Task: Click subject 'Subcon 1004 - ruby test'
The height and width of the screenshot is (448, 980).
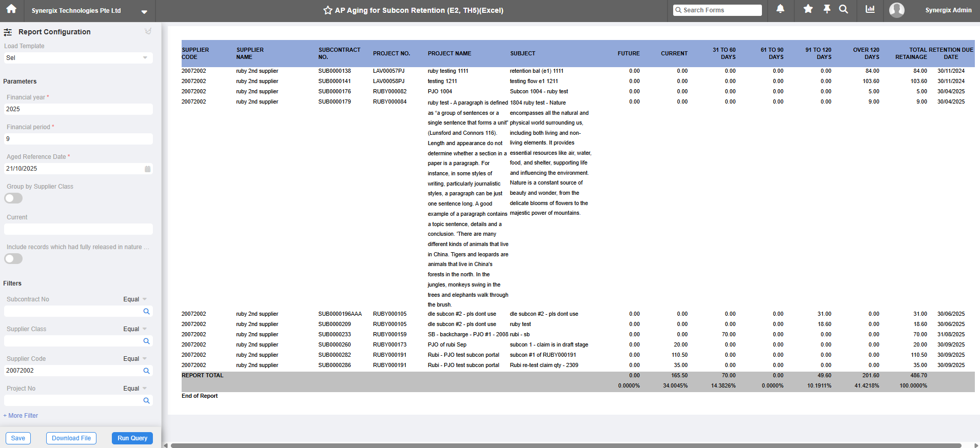Action: [539, 92]
